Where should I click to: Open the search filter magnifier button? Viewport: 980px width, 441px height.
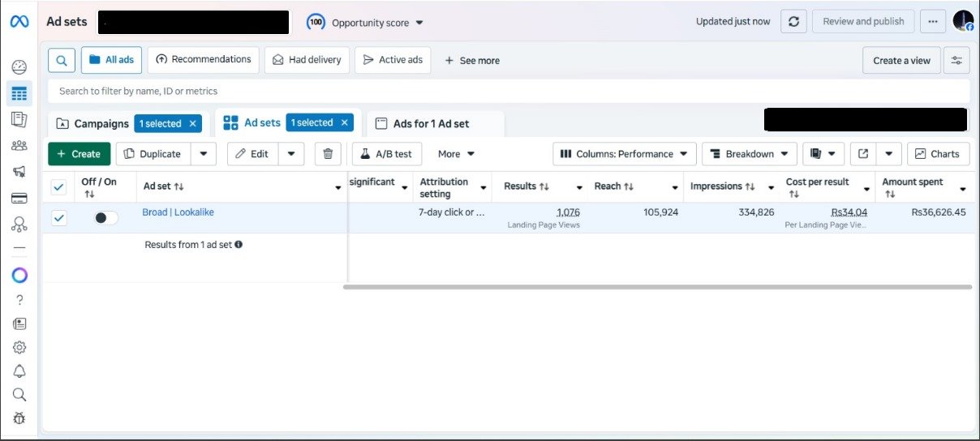[x=62, y=60]
